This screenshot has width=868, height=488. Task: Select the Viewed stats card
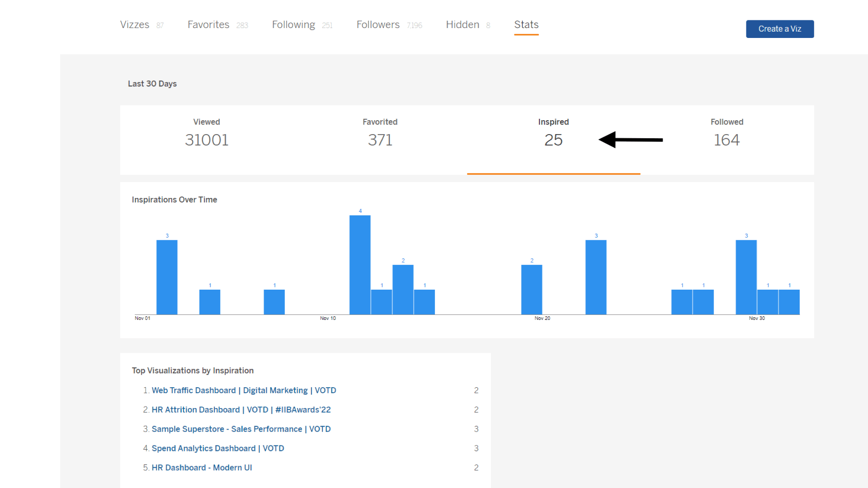207,133
